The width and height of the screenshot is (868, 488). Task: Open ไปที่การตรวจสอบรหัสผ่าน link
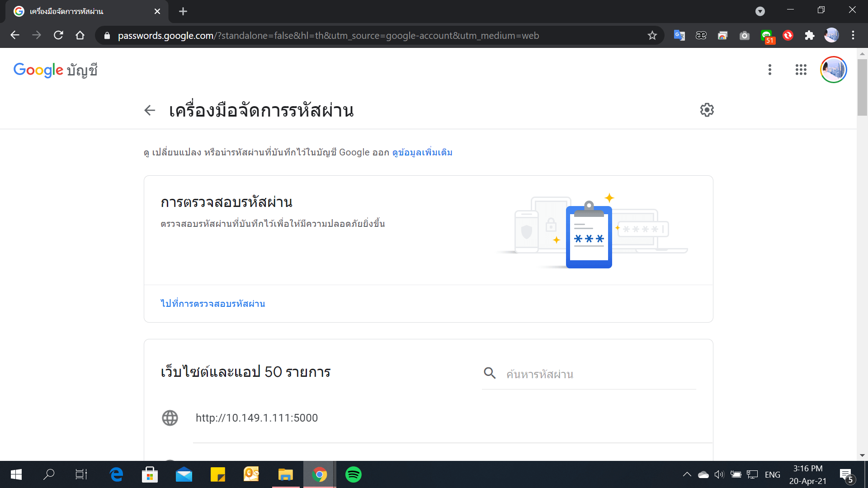point(213,304)
